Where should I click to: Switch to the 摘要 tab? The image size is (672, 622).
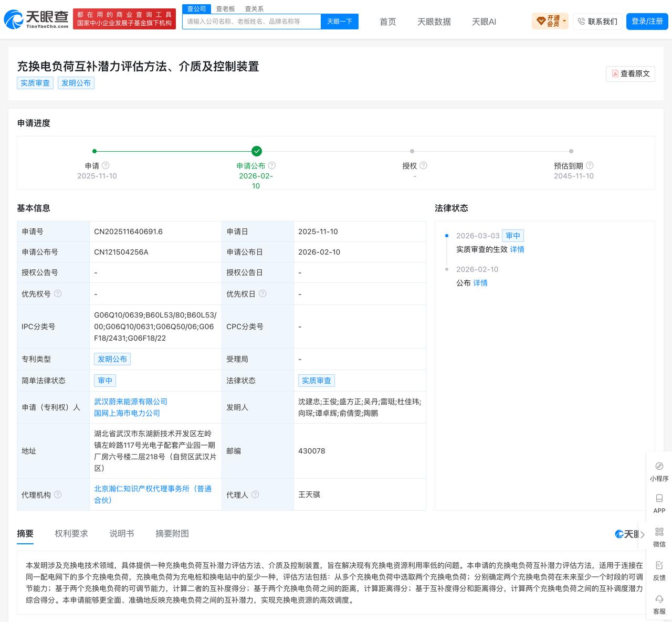coord(25,533)
